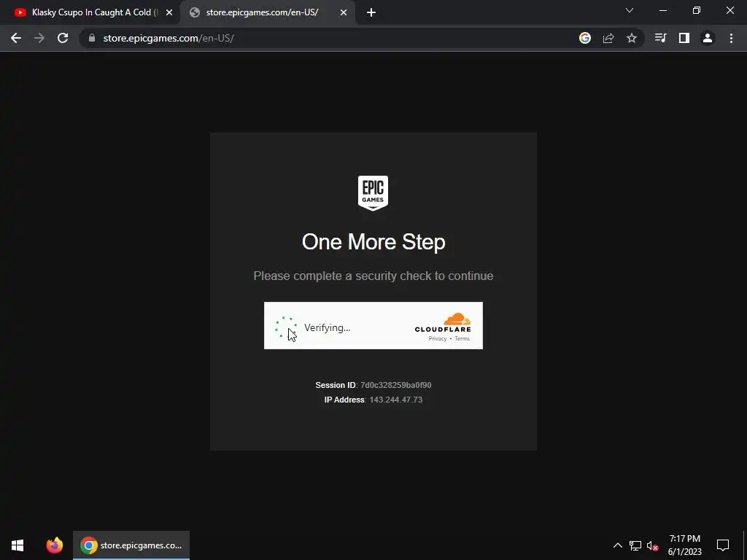Click the IP Address value 143.244.47.73
The width and height of the screenshot is (747, 560).
tap(396, 400)
